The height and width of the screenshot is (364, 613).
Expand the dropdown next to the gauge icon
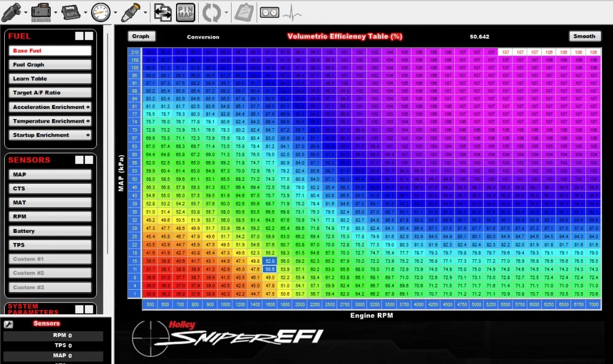[114, 13]
